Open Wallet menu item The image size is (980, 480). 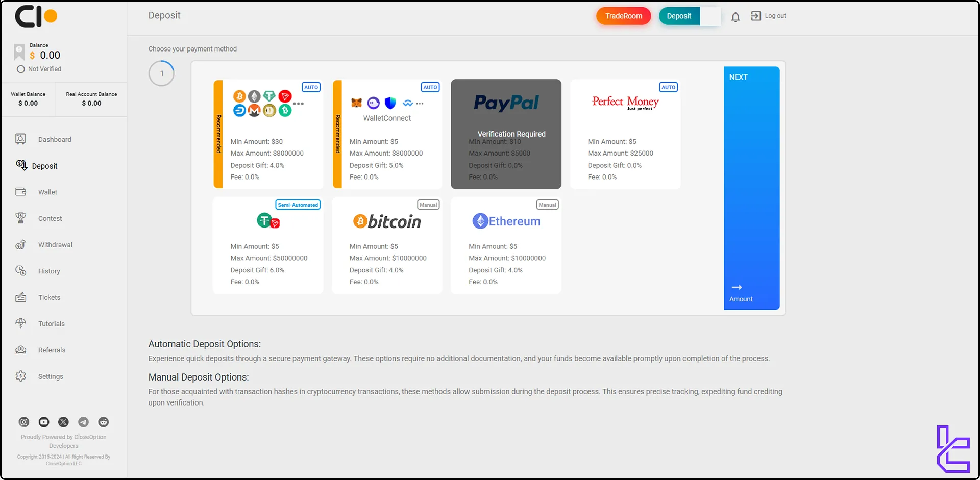(47, 192)
